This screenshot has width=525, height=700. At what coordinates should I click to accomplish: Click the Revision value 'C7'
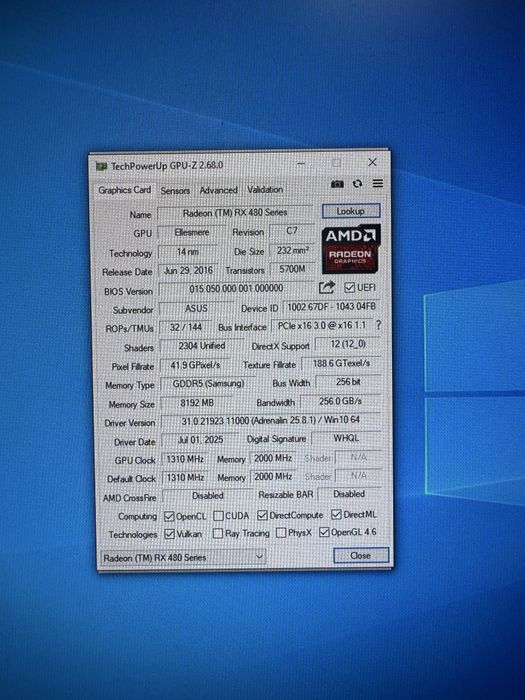pos(292,231)
